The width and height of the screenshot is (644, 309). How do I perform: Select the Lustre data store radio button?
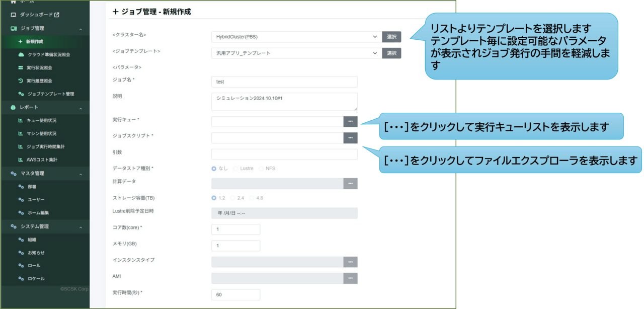(236, 169)
